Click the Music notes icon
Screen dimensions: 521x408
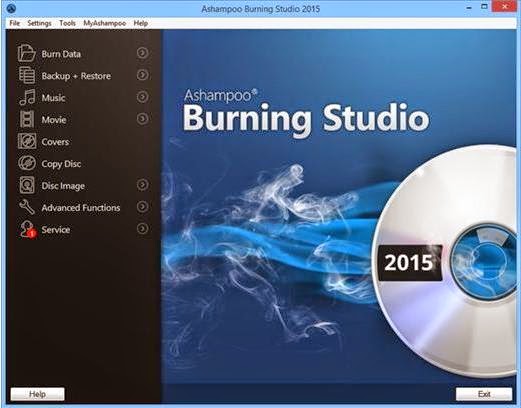[x=27, y=97]
